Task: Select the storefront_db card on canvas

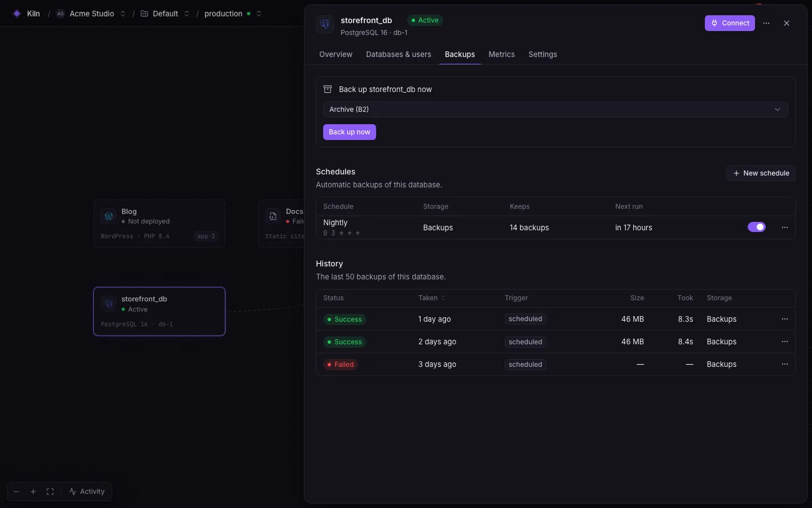Action: click(x=159, y=312)
